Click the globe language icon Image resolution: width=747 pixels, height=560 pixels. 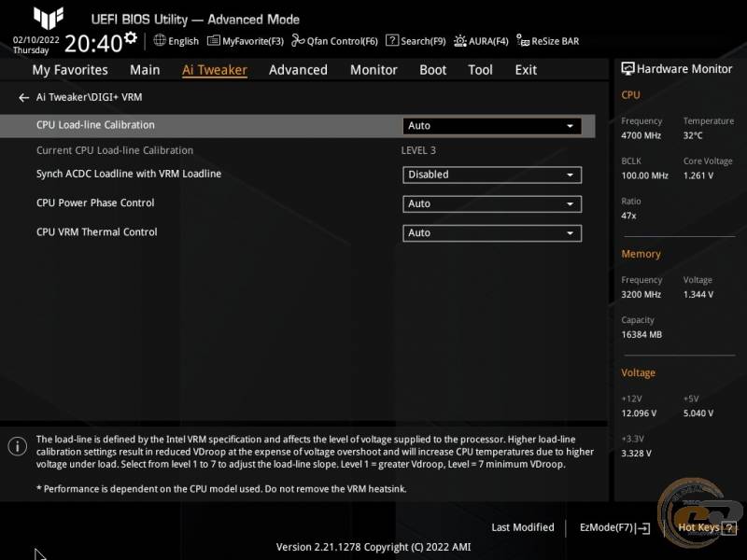pos(160,40)
